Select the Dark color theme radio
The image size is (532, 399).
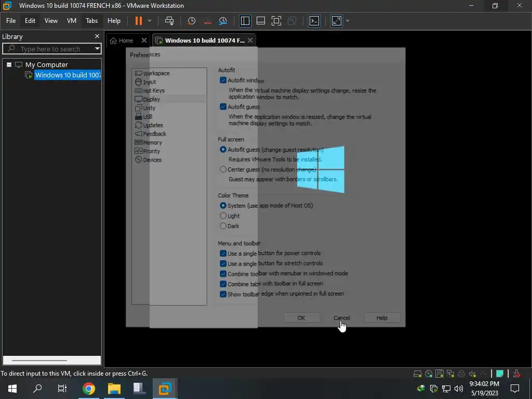click(223, 226)
